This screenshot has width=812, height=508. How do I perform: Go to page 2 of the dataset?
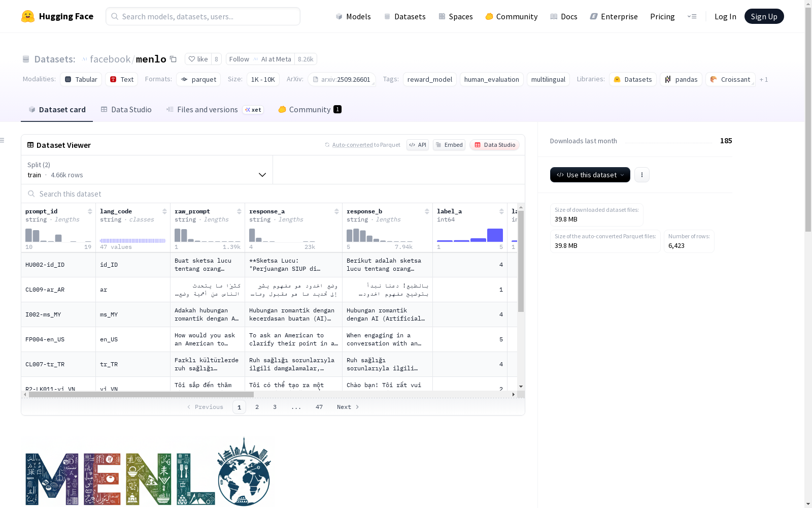pyautogui.click(x=257, y=407)
